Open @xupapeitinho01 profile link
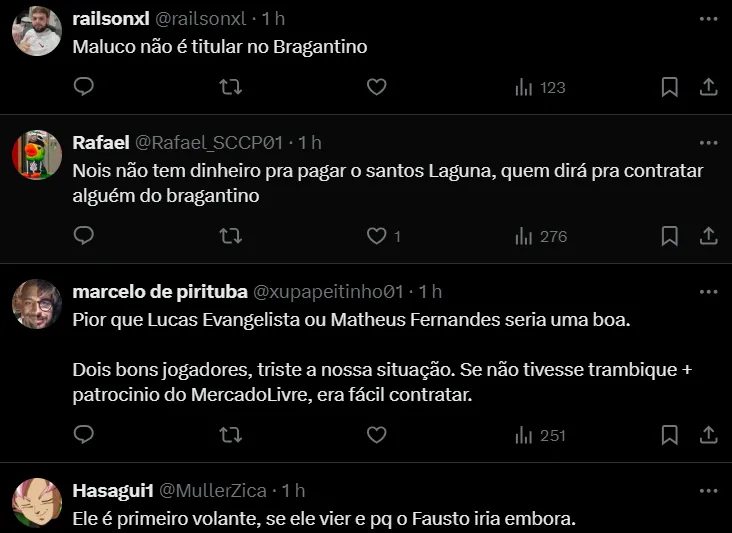Screen dimensions: 732x533 [328, 292]
